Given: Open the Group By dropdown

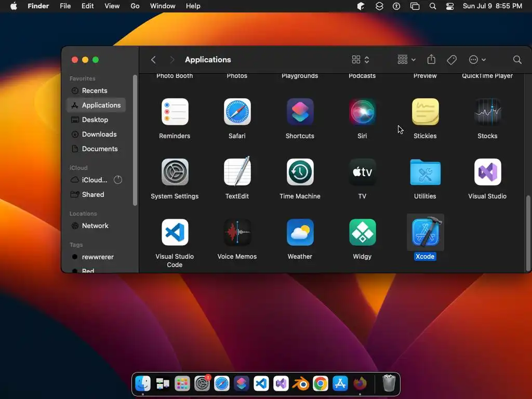Looking at the screenshot, I should pyautogui.click(x=406, y=60).
